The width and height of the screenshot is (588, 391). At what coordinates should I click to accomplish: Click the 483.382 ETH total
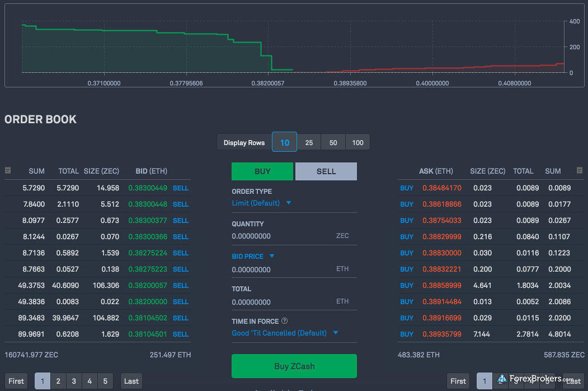[418, 355]
